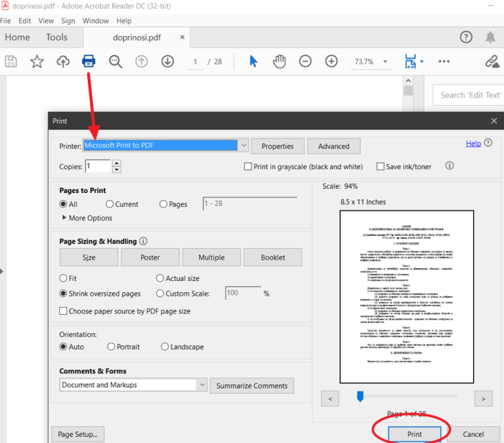Choose the Fit sizing option
Screen dimensions: 504x443
click(x=63, y=278)
